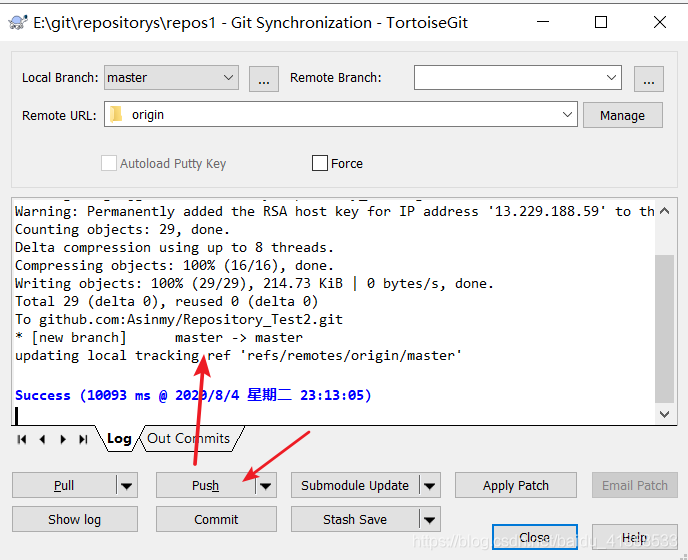
Task: Browse remote branch with ellipsis button
Action: point(649,79)
